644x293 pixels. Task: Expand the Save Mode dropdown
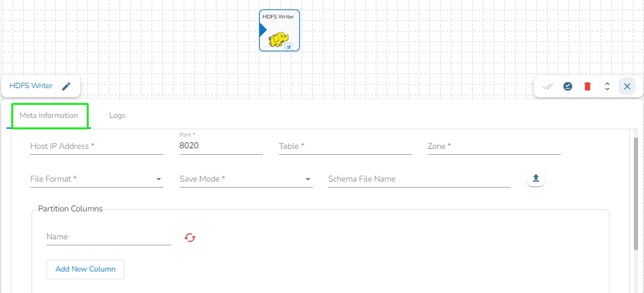coord(246,179)
